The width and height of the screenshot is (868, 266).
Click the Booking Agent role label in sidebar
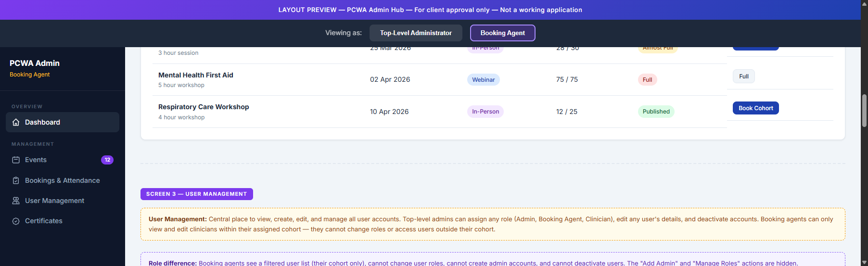30,75
